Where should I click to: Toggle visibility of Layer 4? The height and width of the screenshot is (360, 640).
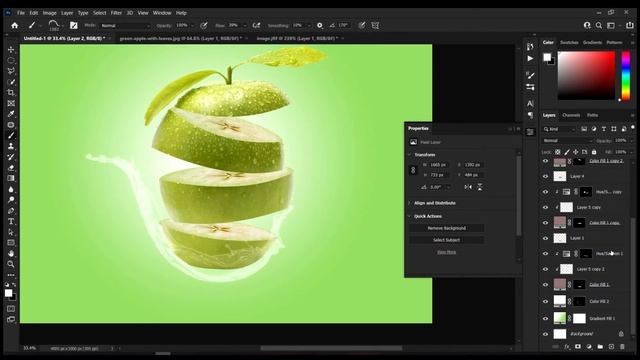tap(545, 176)
